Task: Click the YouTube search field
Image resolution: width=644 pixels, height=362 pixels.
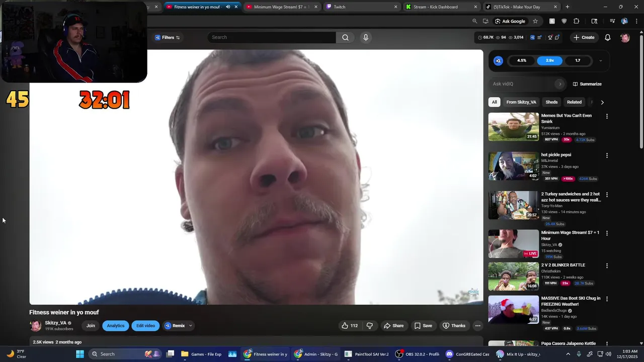Action: point(272,37)
